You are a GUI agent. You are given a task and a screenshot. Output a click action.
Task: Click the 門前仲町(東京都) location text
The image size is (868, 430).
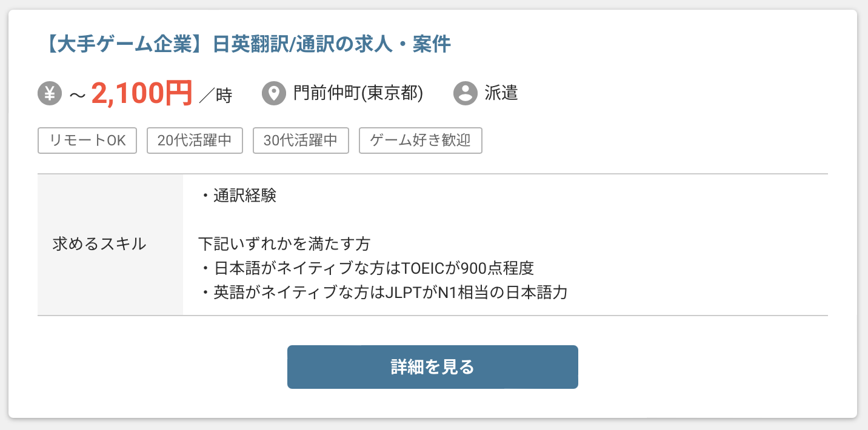pyautogui.click(x=358, y=93)
